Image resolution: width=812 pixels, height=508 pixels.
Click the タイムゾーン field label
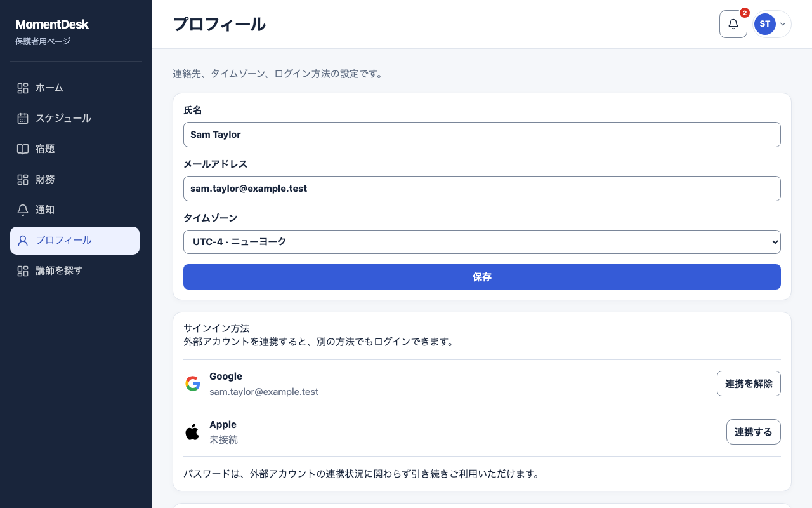point(211,218)
